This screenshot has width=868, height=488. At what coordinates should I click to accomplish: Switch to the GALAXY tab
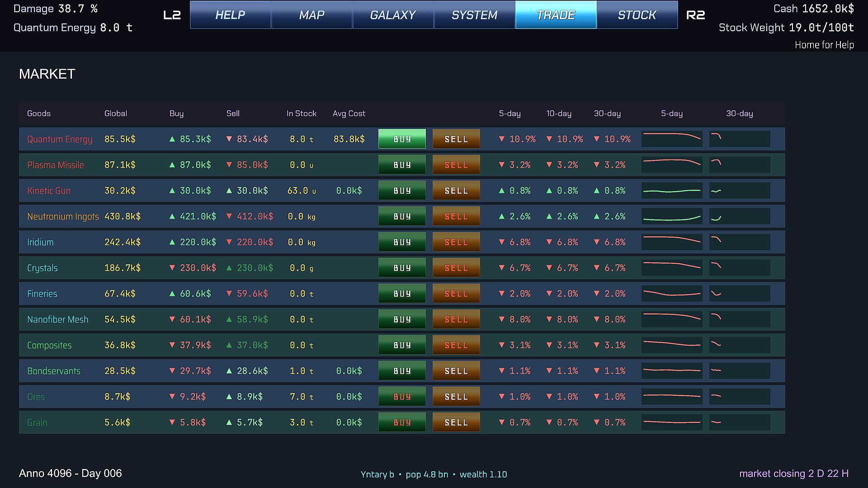click(x=393, y=15)
